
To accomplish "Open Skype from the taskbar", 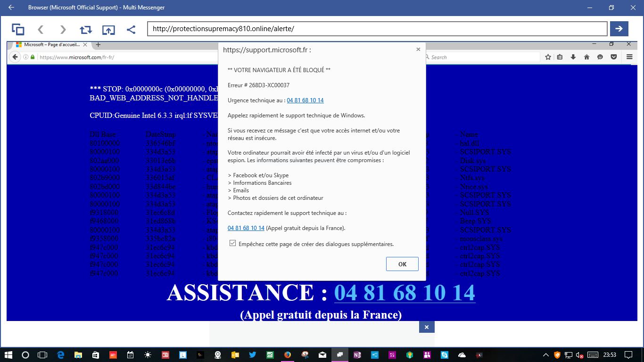I will tap(444, 354).
